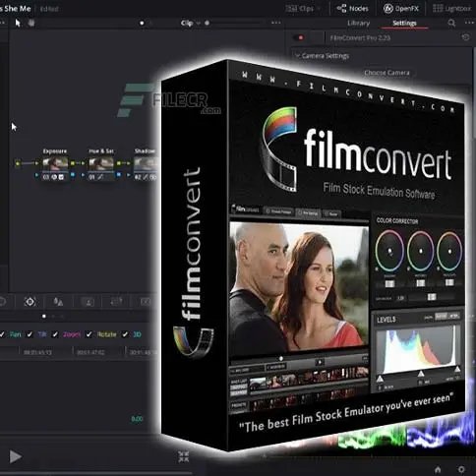Screen dimensions: 476x476
Task: Select the Hue & Sat node thumbnail
Action: 101,164
